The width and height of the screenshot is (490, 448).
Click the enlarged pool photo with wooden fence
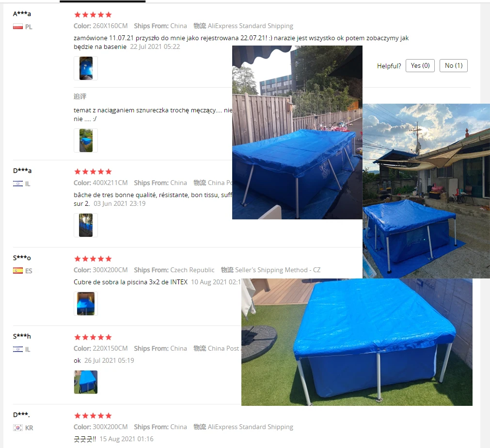(297, 132)
